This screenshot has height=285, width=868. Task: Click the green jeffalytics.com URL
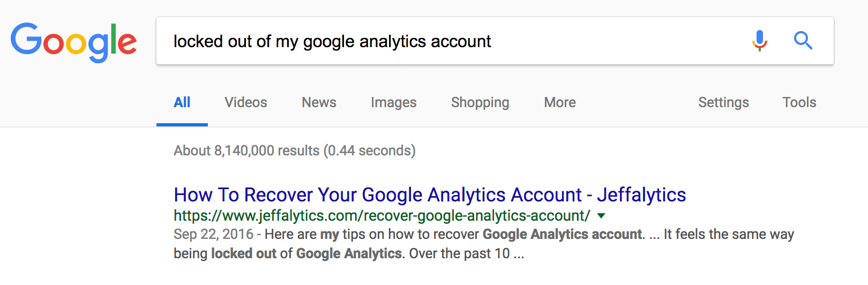(381, 216)
